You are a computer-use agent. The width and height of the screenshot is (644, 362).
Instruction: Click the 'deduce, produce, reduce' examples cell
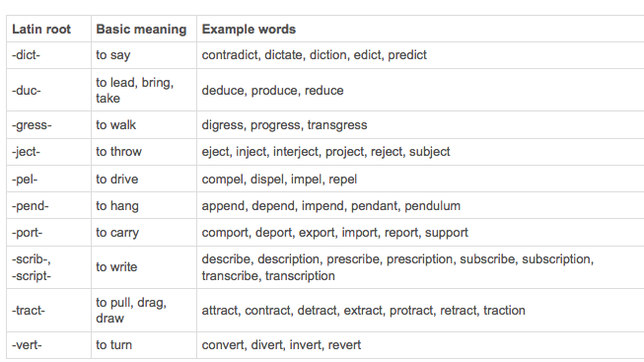420,90
